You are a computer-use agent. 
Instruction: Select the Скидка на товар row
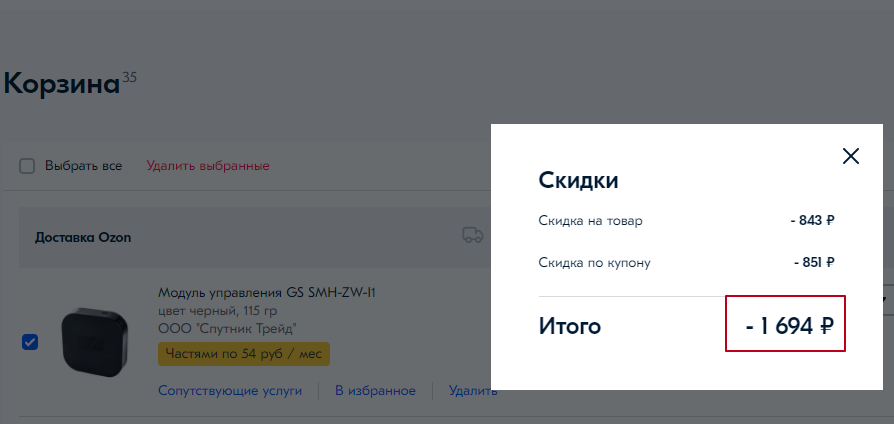[686, 221]
